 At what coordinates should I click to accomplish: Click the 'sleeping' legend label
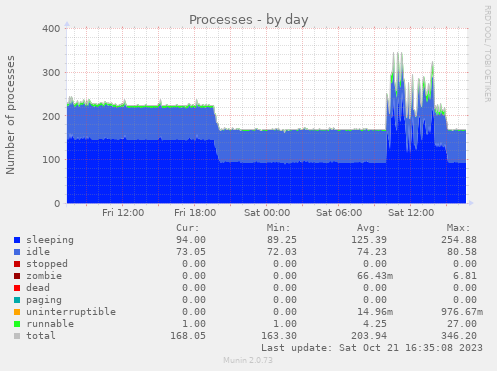[x=50, y=240]
